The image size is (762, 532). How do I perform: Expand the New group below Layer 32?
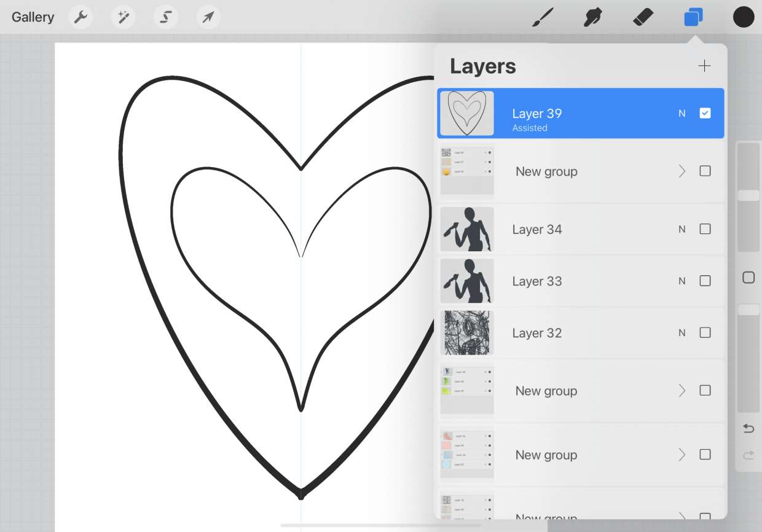pos(681,391)
